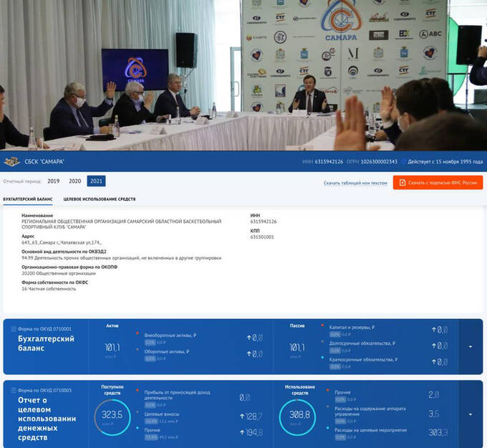Click 'Скачать с подписью ФНС России' button
This screenshot has height=448, width=487.
437,183
